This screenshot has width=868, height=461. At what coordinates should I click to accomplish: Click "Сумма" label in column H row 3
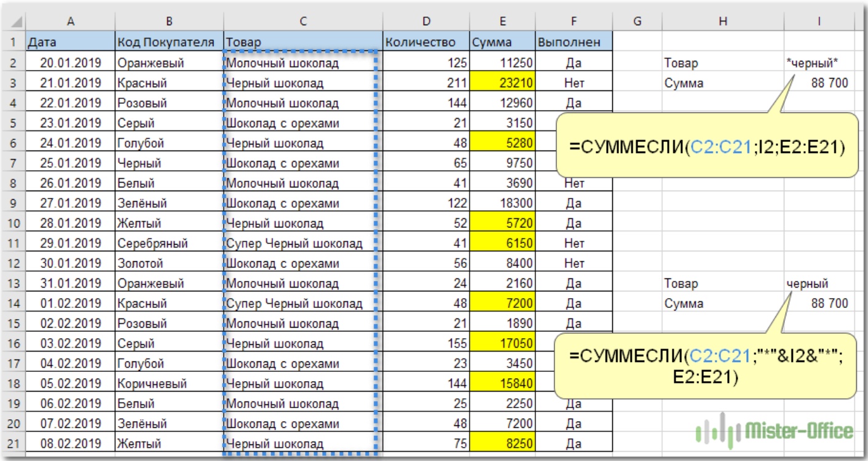(722, 82)
